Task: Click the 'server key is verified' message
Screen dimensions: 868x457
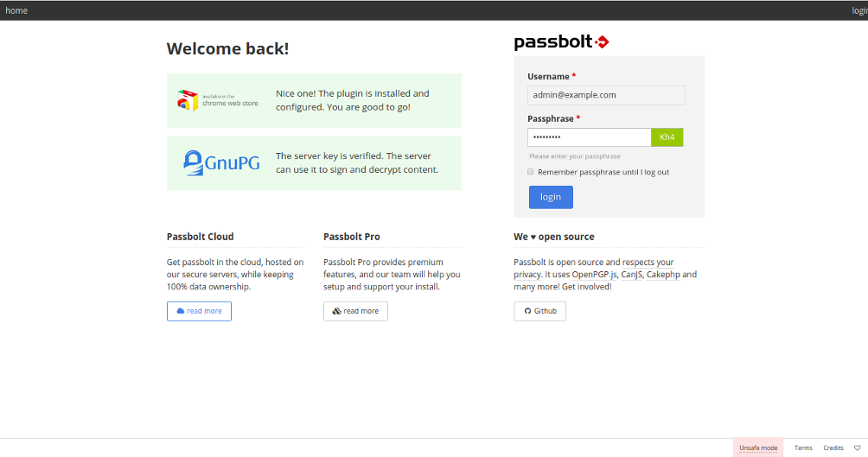Action: coord(357,162)
